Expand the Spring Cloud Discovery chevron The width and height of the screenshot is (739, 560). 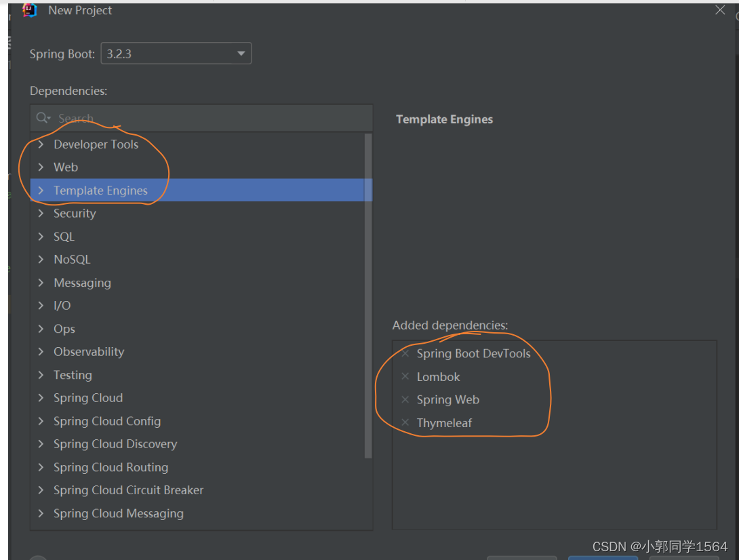(41, 444)
